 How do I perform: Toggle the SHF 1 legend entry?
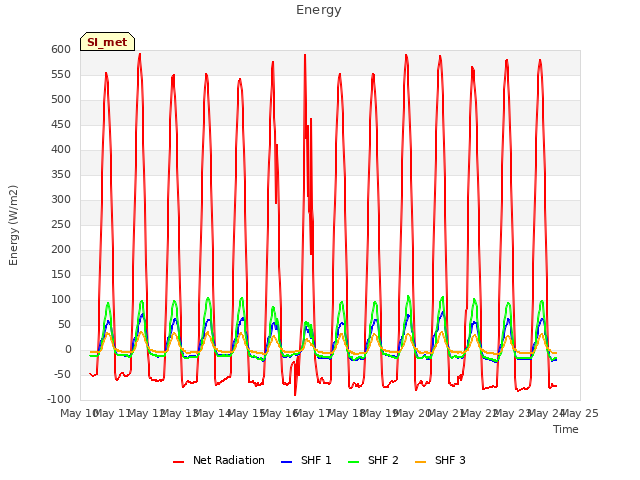coord(306,460)
